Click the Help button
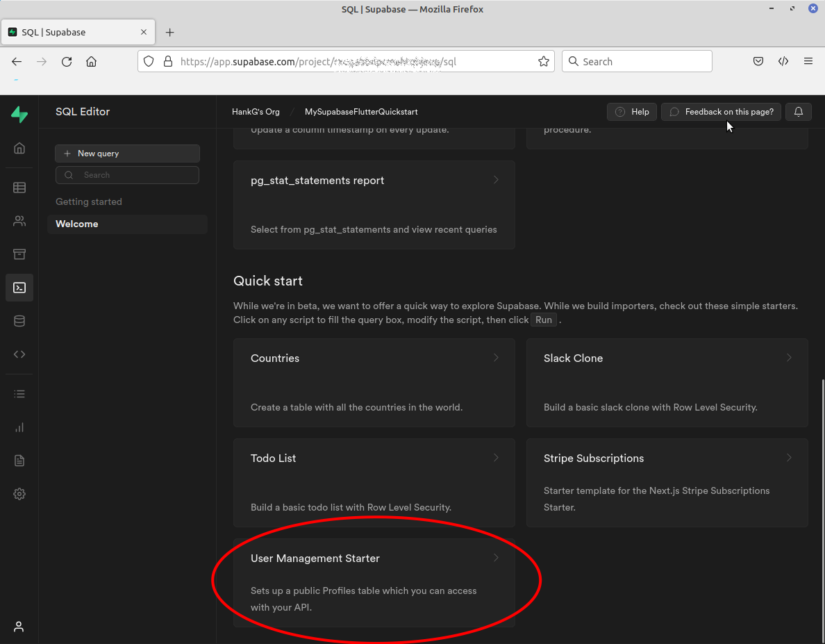The height and width of the screenshot is (644, 825). coord(632,112)
